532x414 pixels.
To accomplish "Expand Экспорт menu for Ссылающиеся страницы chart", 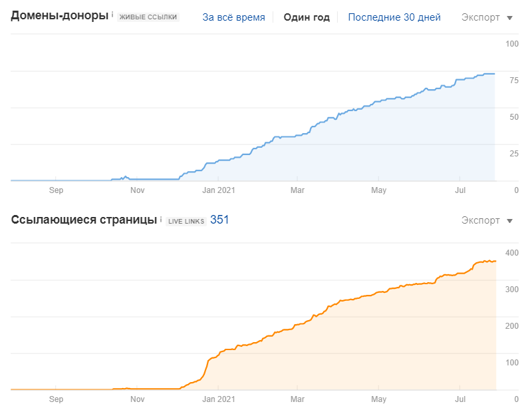I will pos(487,221).
